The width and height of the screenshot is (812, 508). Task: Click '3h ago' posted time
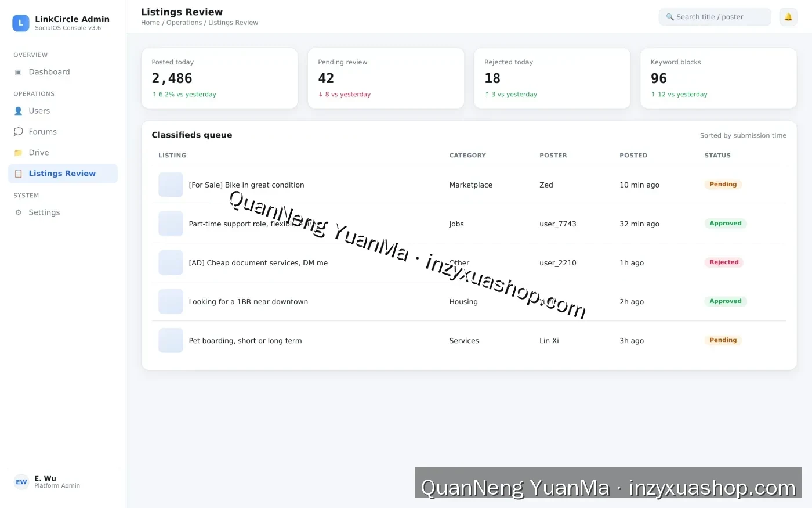[632, 340]
